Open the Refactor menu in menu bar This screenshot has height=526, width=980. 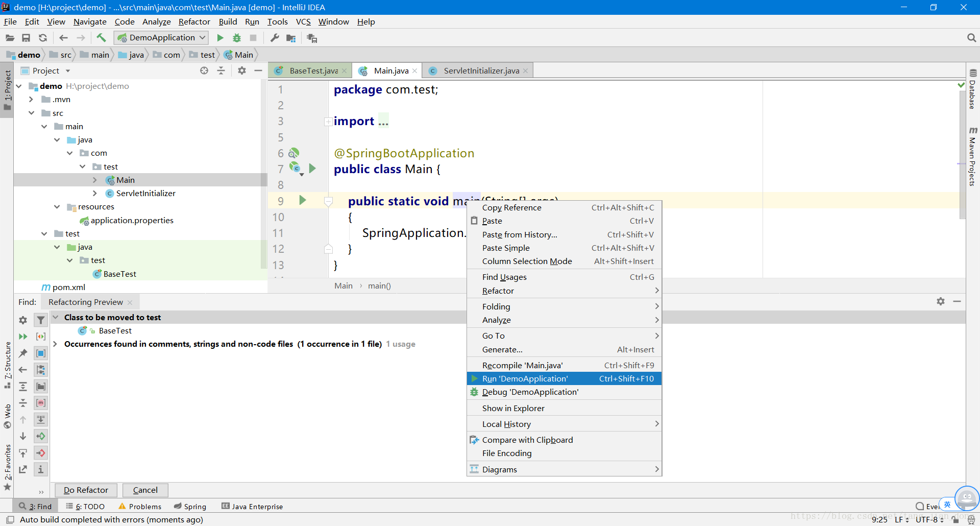(x=194, y=21)
